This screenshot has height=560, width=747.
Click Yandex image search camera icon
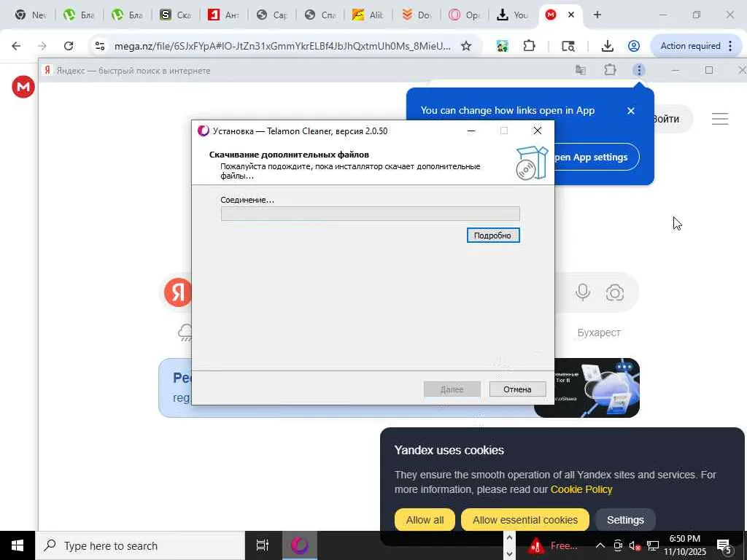point(614,292)
